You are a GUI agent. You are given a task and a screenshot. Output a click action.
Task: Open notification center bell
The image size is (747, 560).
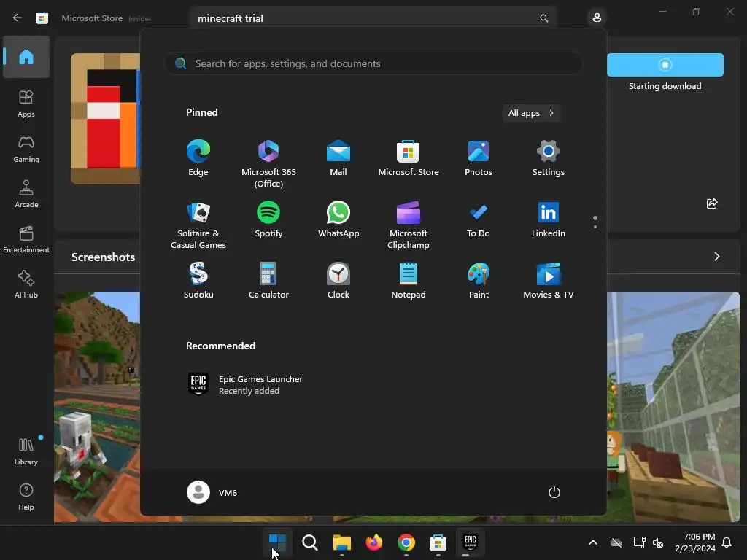tap(727, 542)
